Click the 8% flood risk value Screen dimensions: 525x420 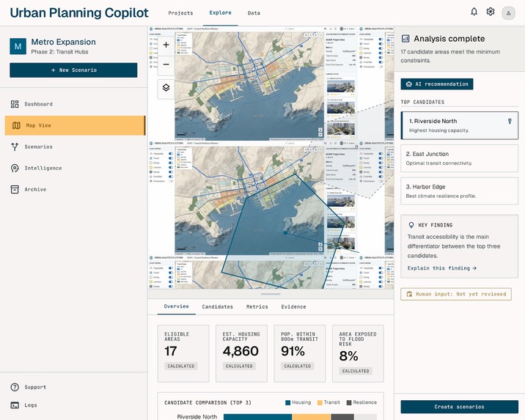click(x=348, y=355)
